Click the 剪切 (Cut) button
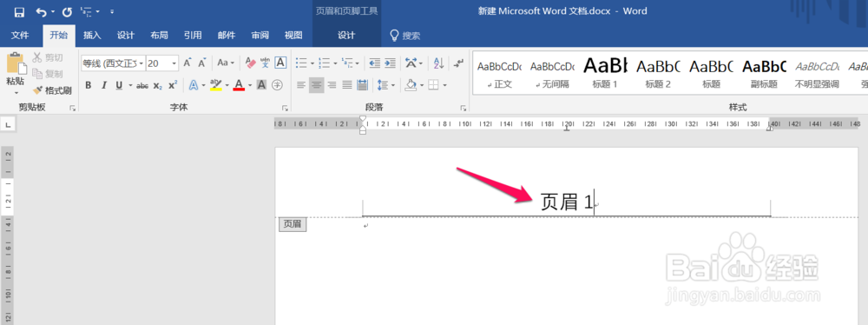Viewport: 868px width, 325px height. tap(48, 57)
